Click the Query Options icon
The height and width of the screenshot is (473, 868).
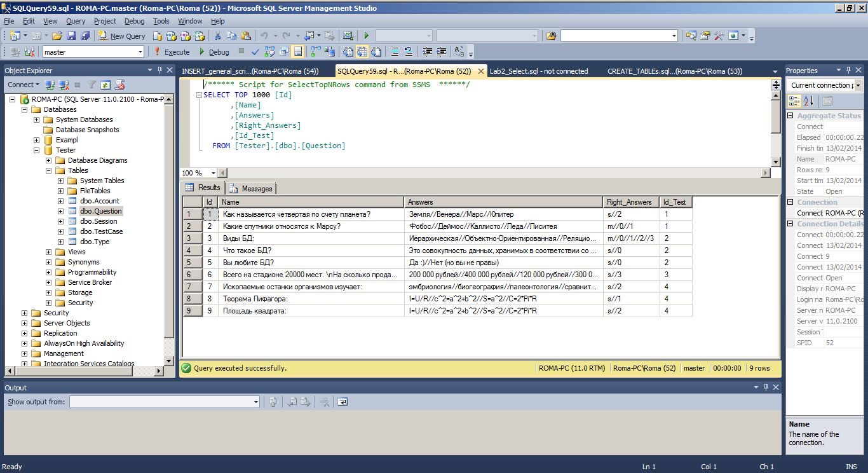click(x=283, y=51)
